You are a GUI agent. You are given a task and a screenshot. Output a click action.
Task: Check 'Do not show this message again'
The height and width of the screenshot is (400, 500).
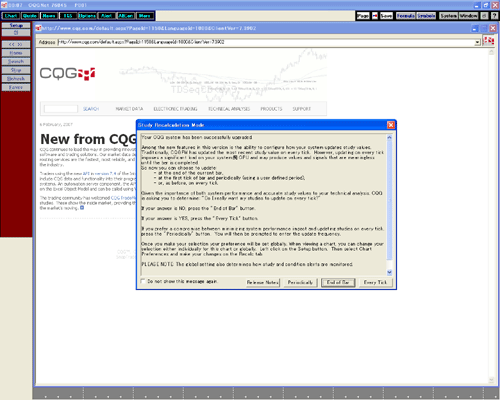[x=143, y=281]
